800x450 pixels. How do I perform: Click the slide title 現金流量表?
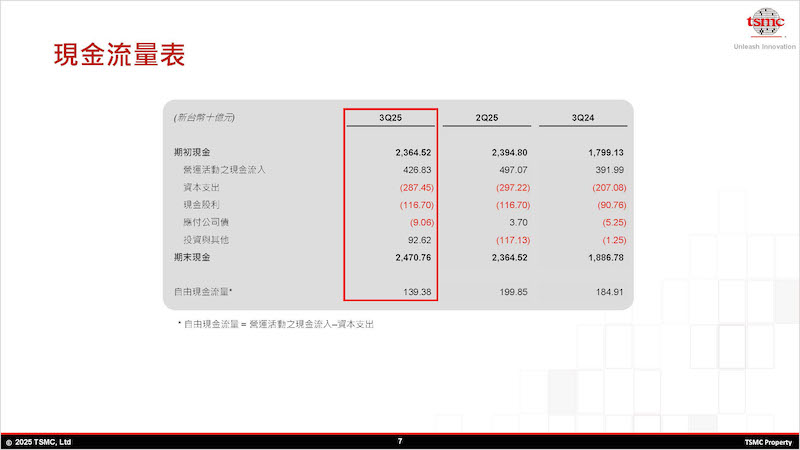click(119, 55)
